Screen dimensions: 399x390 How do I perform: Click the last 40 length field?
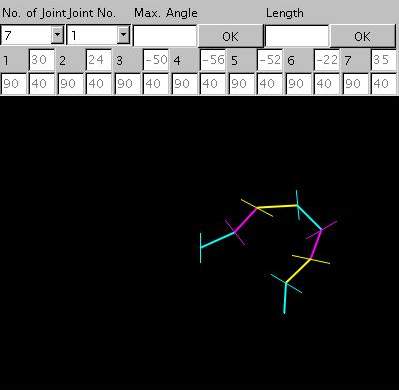(x=384, y=84)
